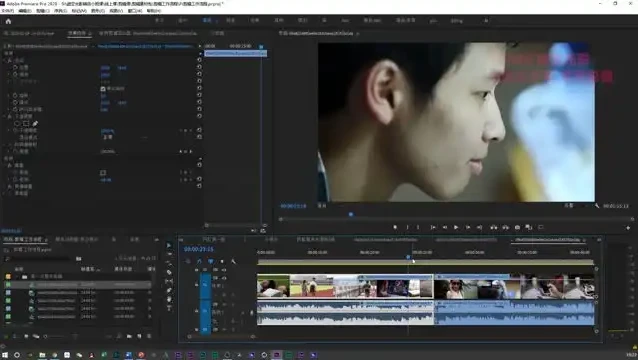Image resolution: width=638 pixels, height=360 pixels.
Task: Select the Razor tool
Action: coord(169,272)
